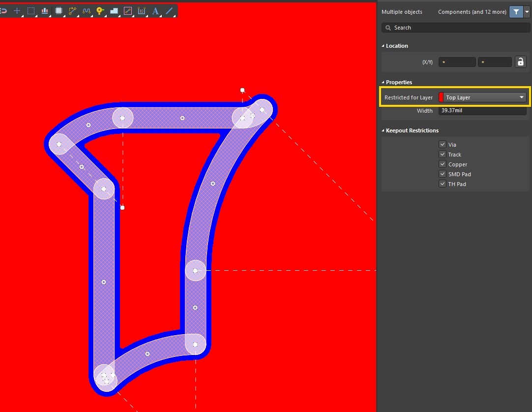Select the Place Via tool icon
This screenshot has width=532, height=412.
point(100,10)
